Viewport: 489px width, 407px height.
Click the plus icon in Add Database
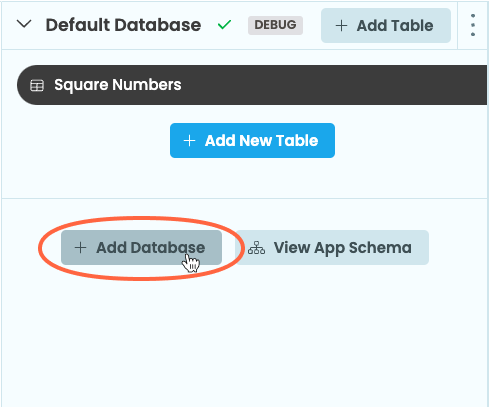pyautogui.click(x=80, y=248)
